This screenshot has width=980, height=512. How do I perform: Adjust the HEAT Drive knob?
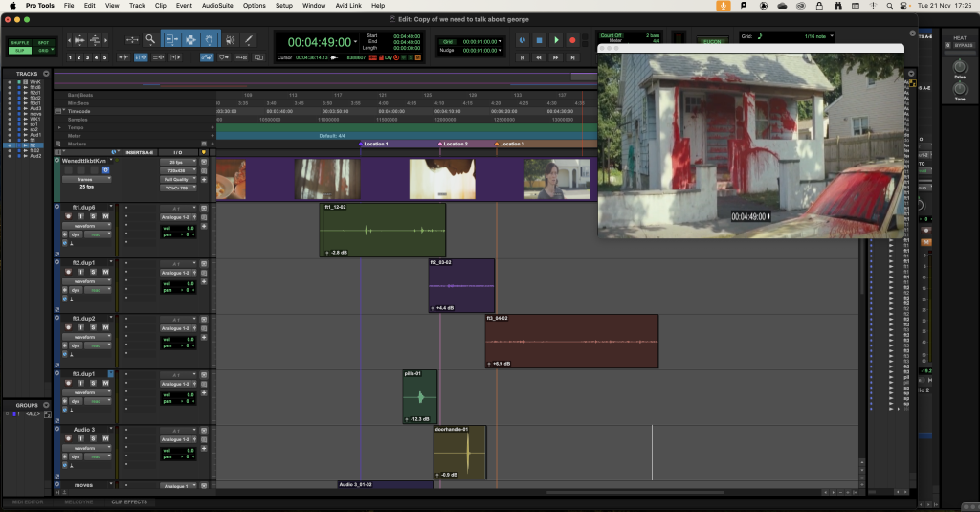pyautogui.click(x=960, y=66)
